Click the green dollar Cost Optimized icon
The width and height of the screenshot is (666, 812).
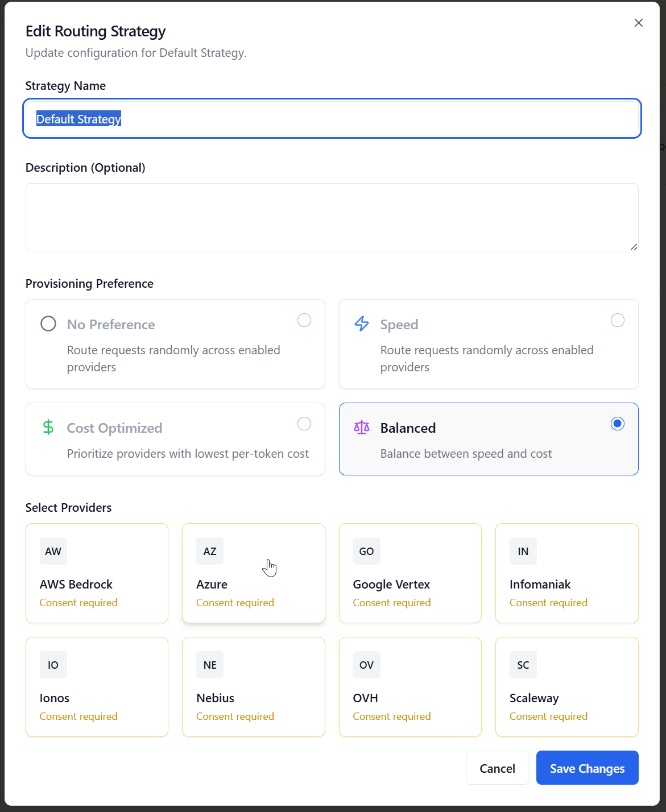[48, 427]
